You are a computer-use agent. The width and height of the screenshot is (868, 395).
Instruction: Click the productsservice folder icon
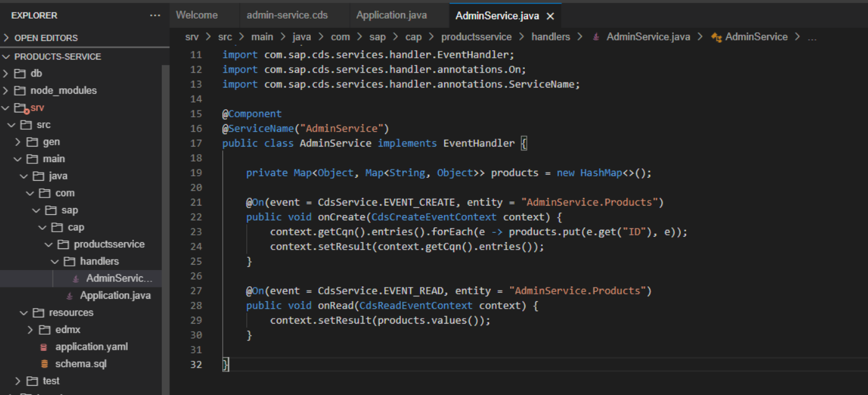click(63, 244)
